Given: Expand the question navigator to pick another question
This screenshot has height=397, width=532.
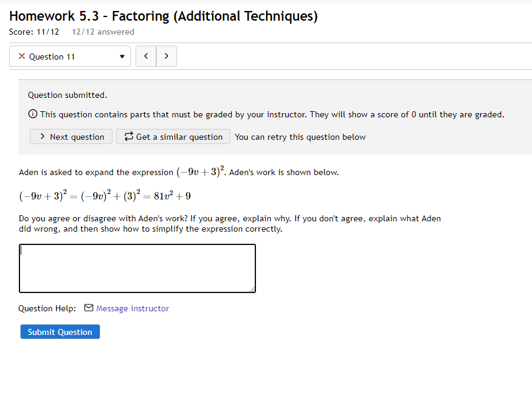Looking at the screenshot, I should pyautogui.click(x=69, y=56).
